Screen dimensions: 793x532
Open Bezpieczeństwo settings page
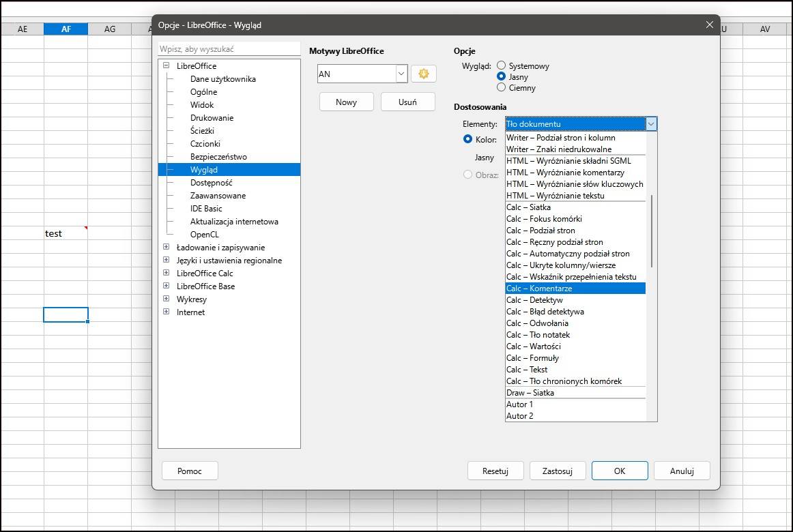(218, 157)
